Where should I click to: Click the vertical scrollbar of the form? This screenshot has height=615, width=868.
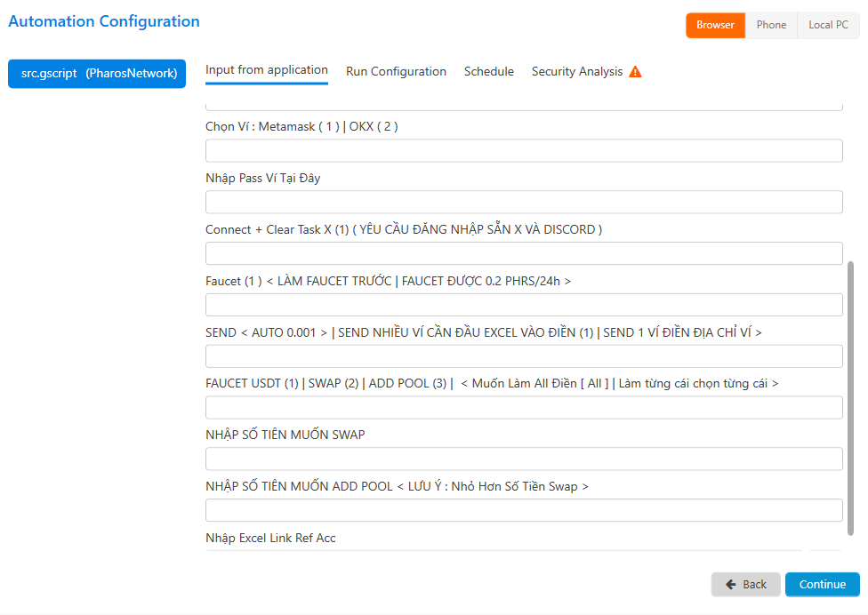pyautogui.click(x=850, y=398)
